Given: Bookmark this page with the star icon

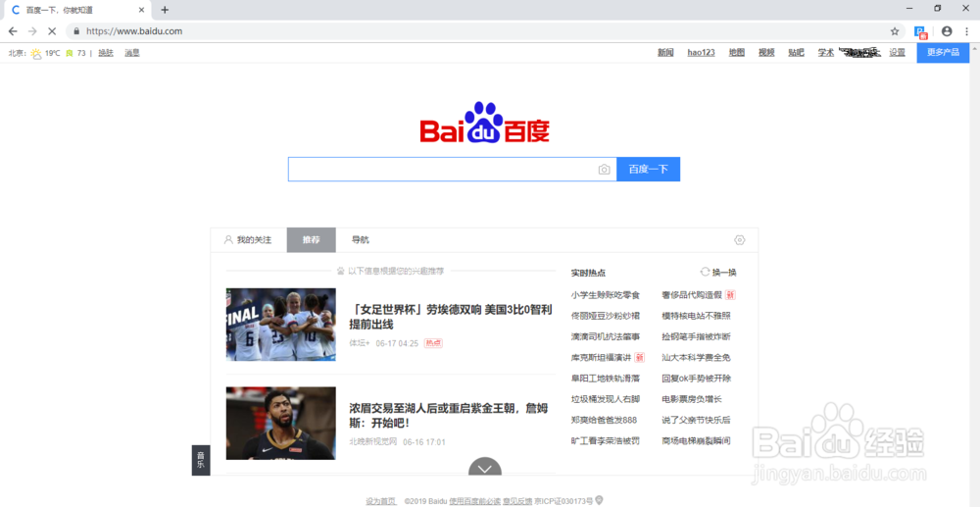Looking at the screenshot, I should [x=895, y=30].
